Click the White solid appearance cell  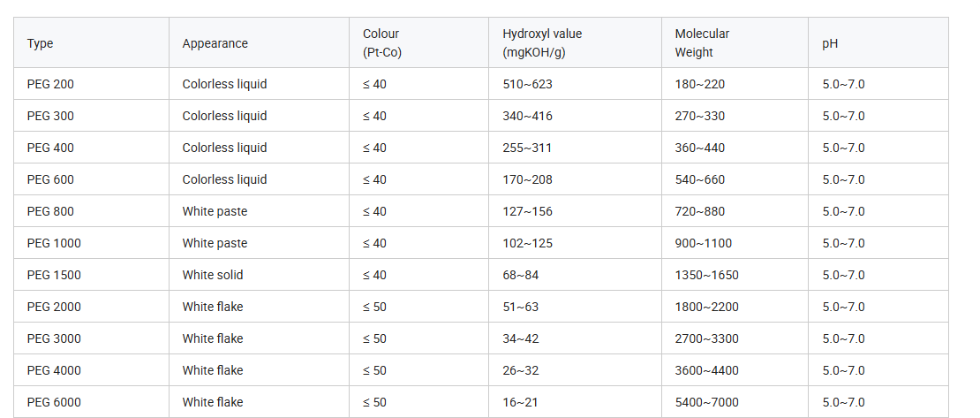(213, 275)
